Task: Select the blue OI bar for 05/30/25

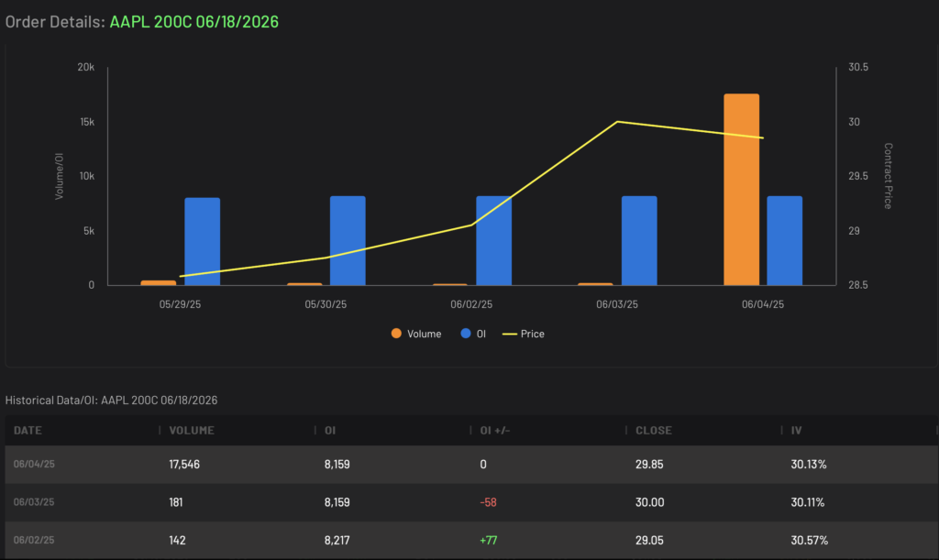Action: 348,240
